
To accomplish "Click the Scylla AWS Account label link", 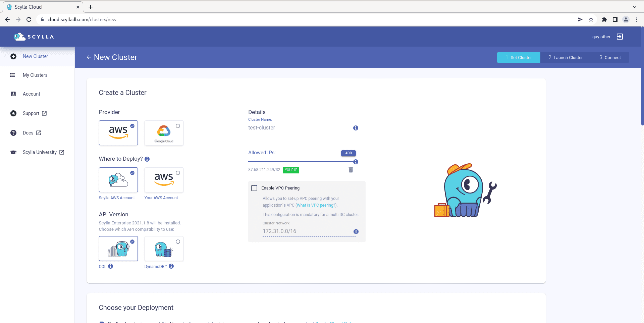I will (x=117, y=198).
